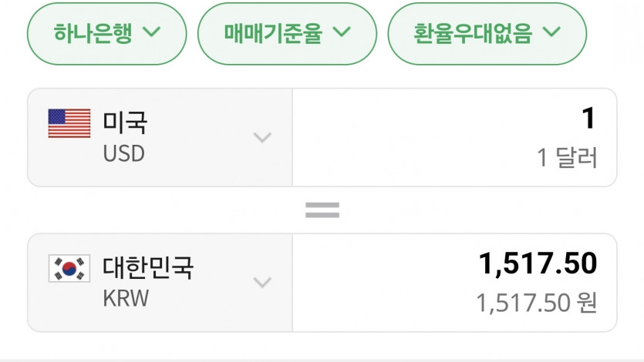Screen dimensions: 644x362
Task: Select the 미국 country label
Action: [125, 122]
